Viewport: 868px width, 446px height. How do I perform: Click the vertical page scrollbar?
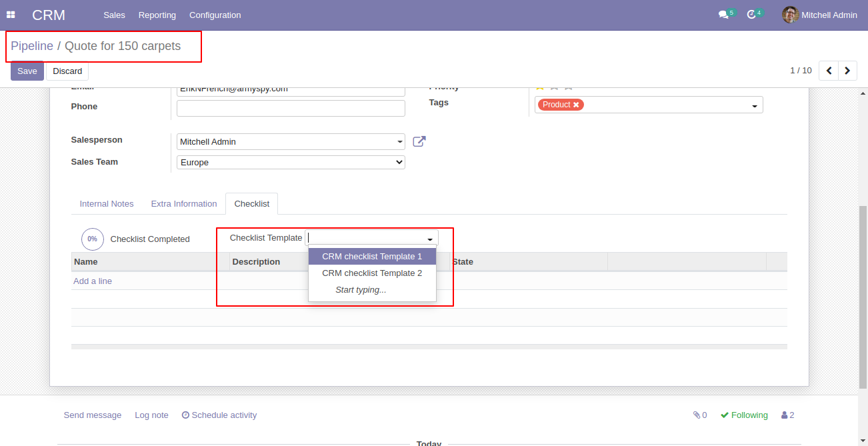point(863,297)
